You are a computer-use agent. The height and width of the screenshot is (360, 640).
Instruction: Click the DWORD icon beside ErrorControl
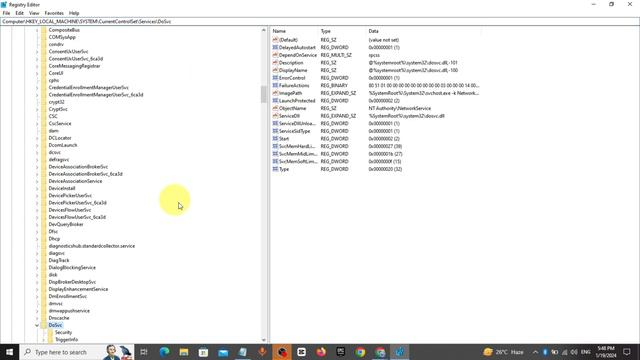(x=275, y=78)
